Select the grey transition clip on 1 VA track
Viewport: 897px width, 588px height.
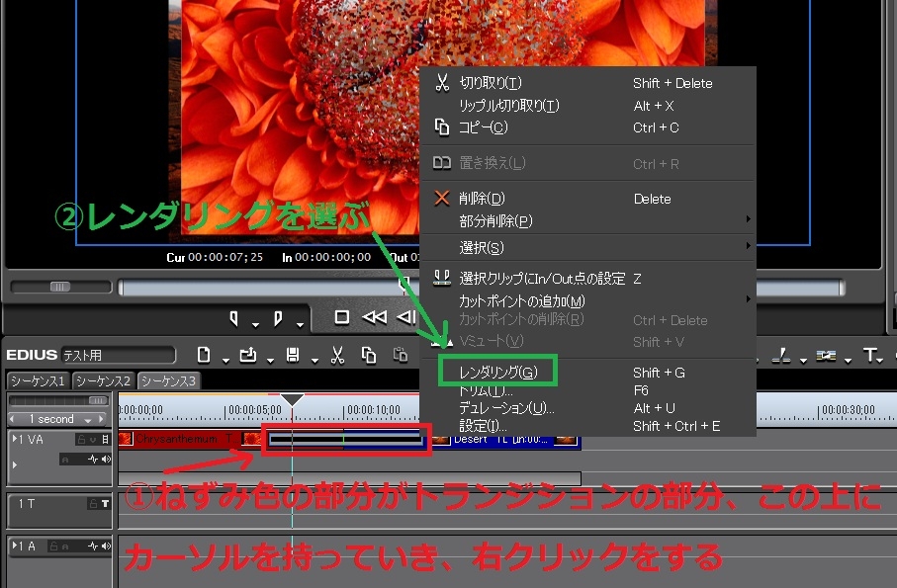346,440
